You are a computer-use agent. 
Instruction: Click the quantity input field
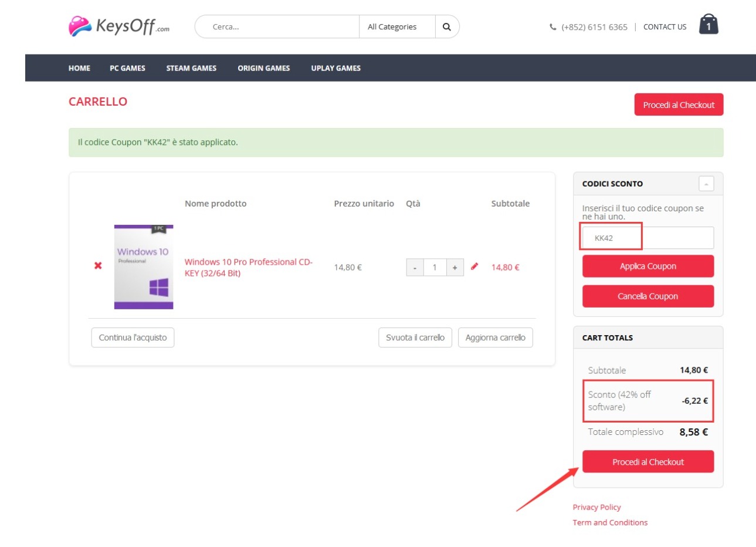[435, 268]
